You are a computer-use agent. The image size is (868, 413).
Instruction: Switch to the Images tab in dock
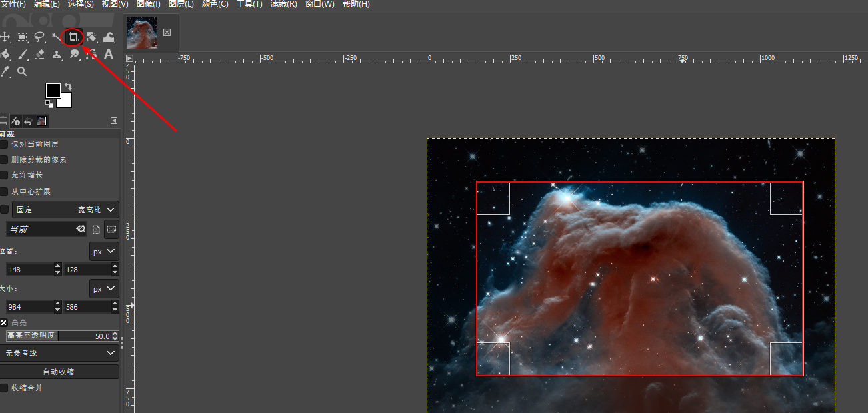tap(42, 121)
